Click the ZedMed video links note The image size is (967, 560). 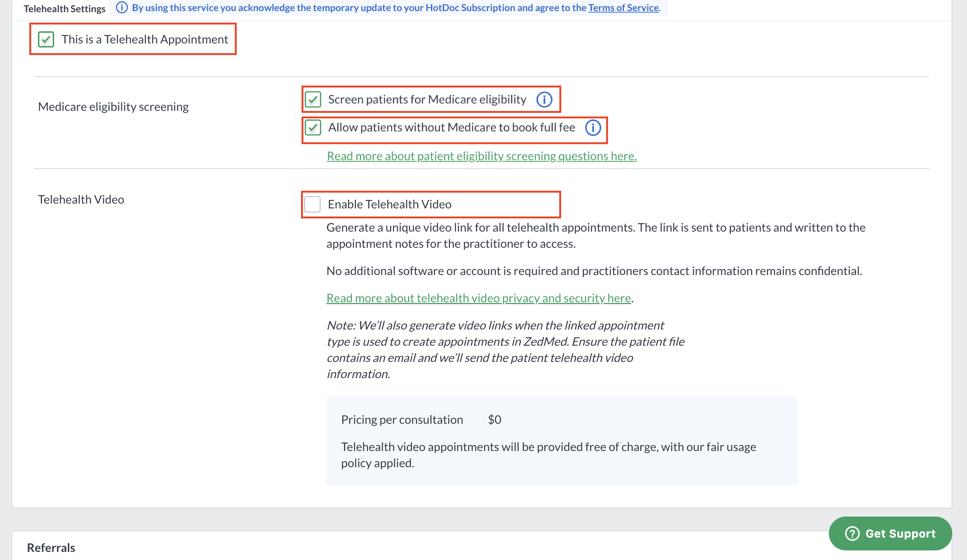(505, 349)
